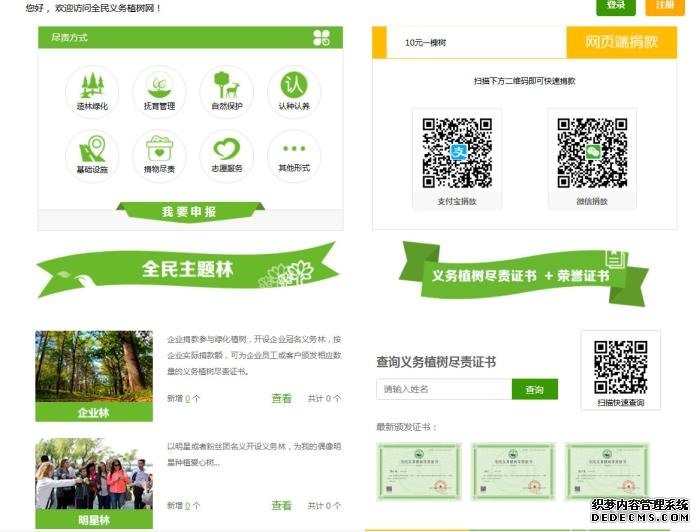Click 共计 0 个 text in 企业林 row

point(324,399)
